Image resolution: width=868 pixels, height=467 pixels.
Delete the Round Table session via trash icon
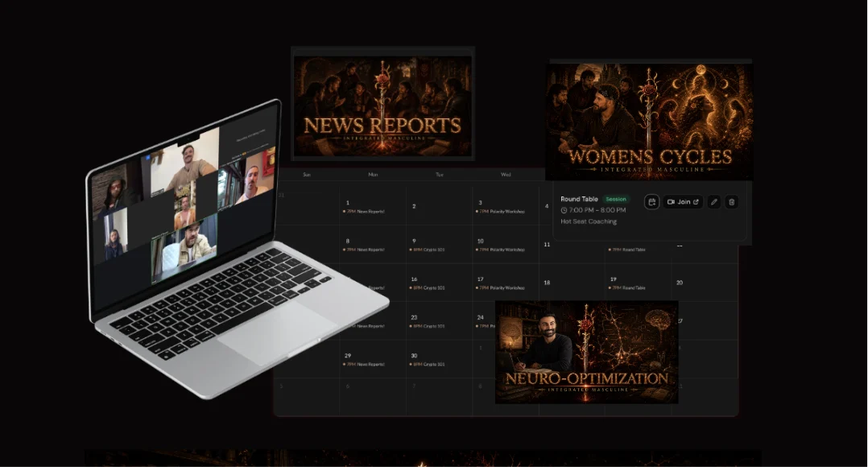click(731, 202)
